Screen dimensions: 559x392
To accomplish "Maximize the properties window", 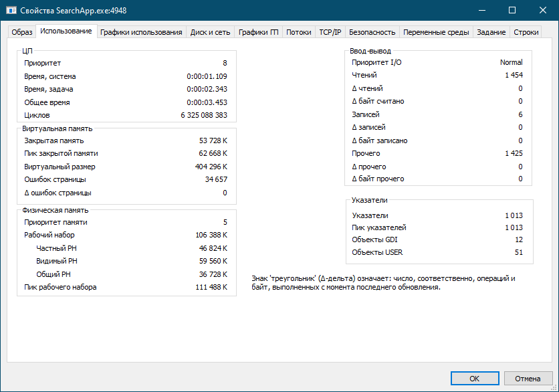I will [x=512, y=10].
